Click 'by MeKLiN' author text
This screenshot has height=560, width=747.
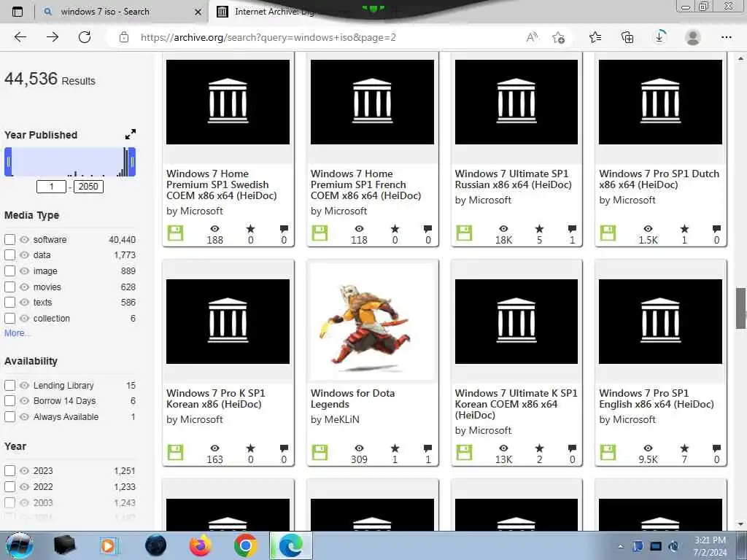pyautogui.click(x=335, y=419)
